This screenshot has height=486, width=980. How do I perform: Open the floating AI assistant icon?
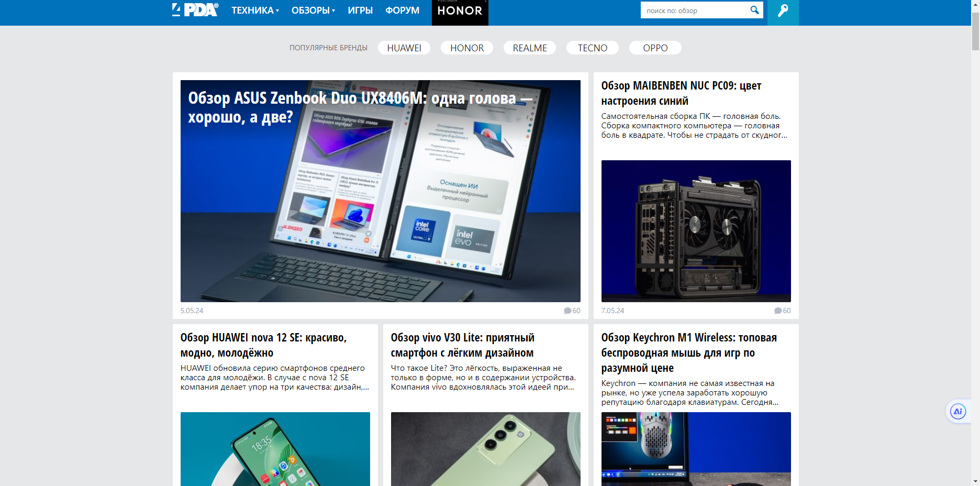pos(958,412)
